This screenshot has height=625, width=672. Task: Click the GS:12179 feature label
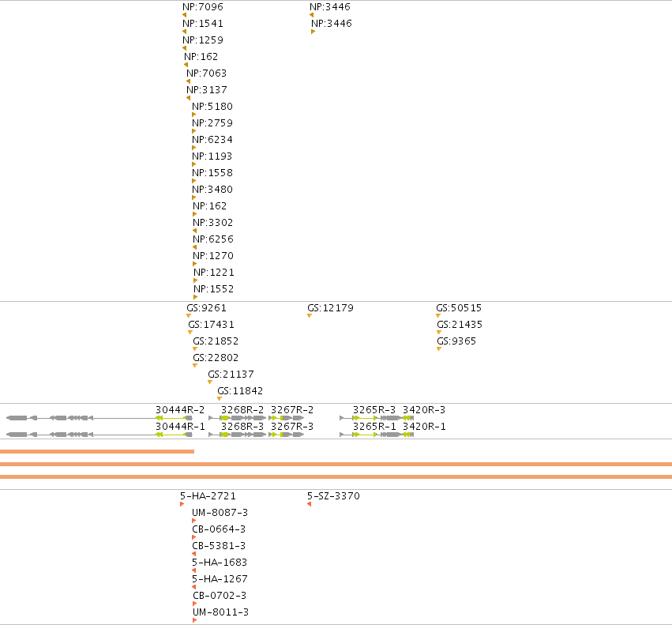330,308
